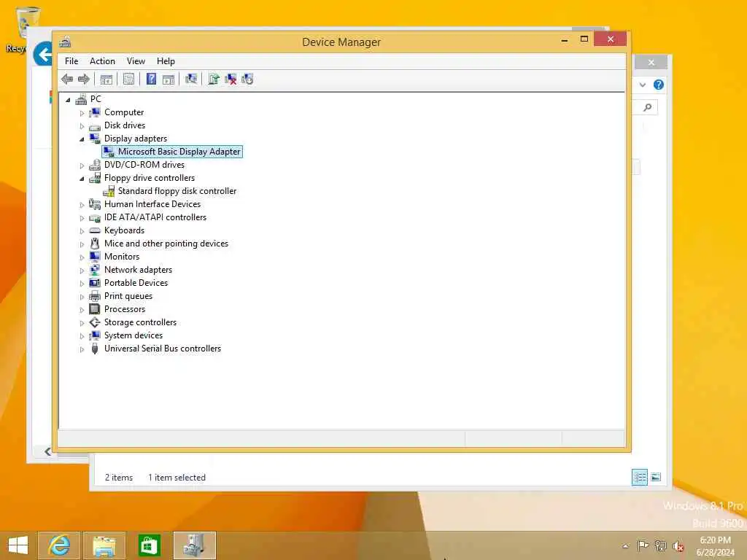Click the muted volume tray icon
The image size is (747, 560).
[678, 546]
